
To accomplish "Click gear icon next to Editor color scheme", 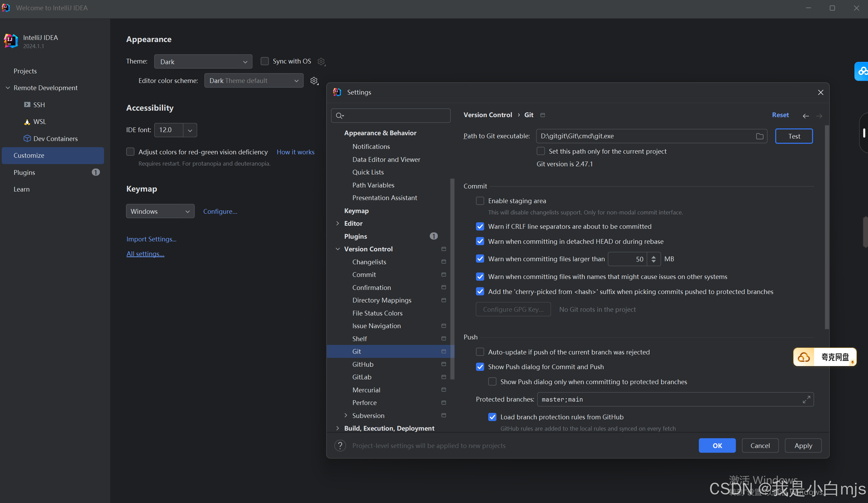I will (314, 81).
